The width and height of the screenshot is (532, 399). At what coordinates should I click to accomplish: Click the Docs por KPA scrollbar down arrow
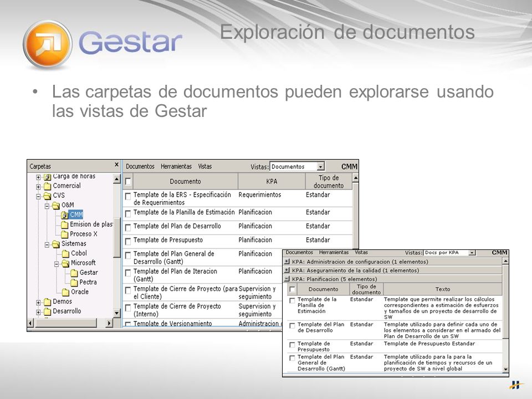coord(505,369)
